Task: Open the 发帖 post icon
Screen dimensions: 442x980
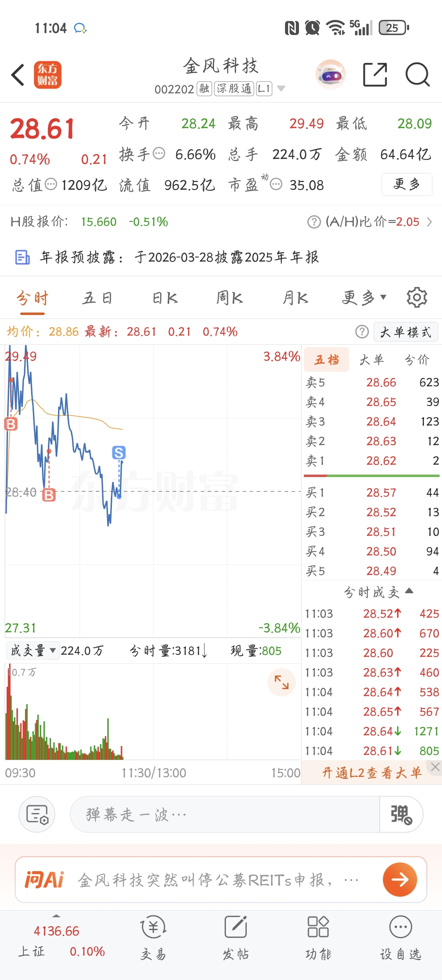Action: pos(236,937)
